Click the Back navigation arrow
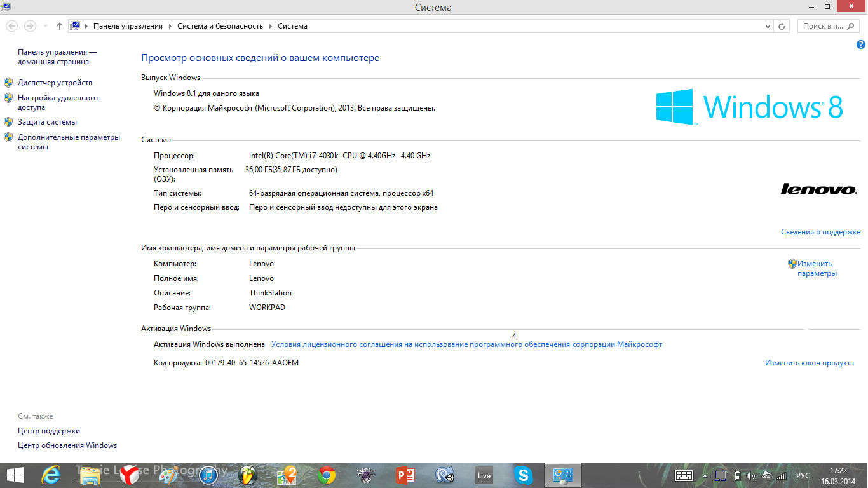This screenshot has width=868, height=488. (x=11, y=26)
